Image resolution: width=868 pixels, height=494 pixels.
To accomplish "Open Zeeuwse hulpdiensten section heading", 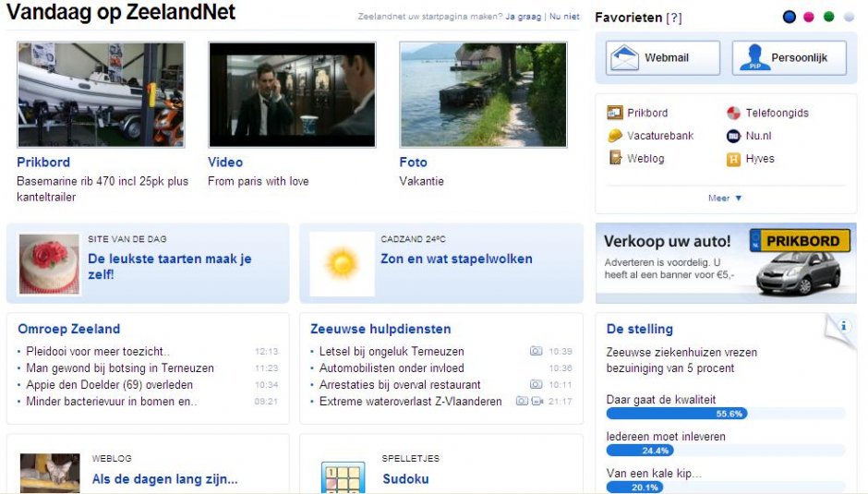I will (380, 329).
